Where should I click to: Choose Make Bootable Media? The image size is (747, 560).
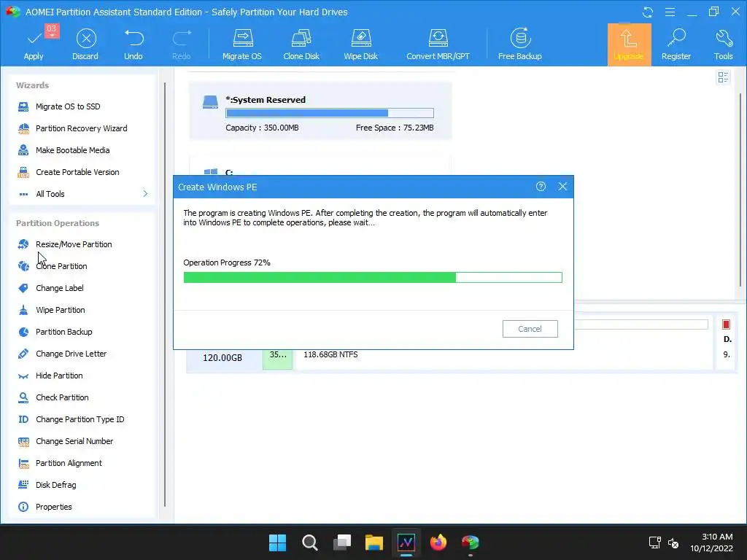click(72, 150)
